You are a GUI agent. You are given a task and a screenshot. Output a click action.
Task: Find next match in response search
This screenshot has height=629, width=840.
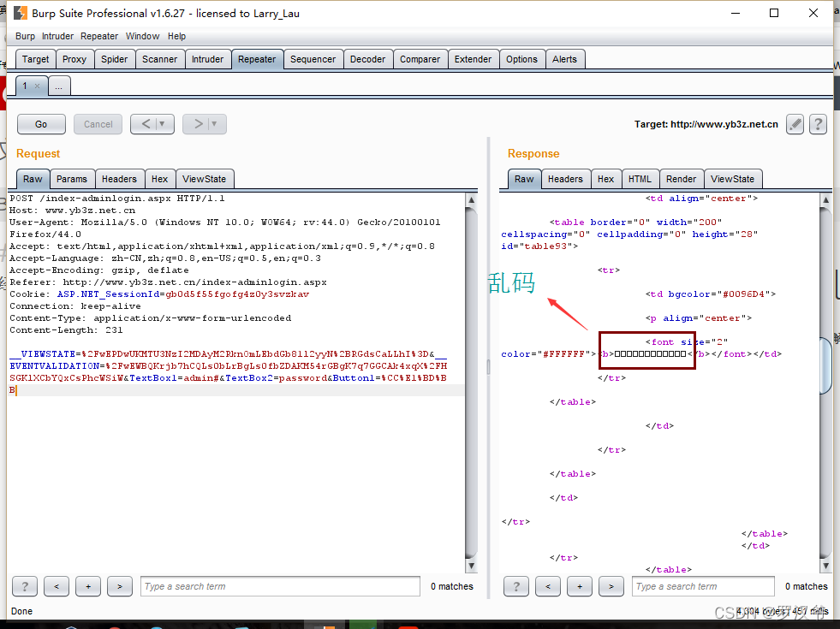coord(611,586)
